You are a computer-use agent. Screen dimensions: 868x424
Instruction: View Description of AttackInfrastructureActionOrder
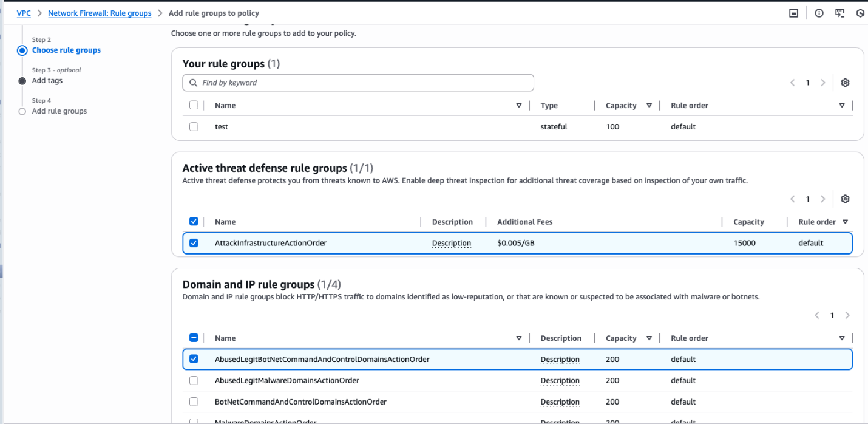coord(451,243)
